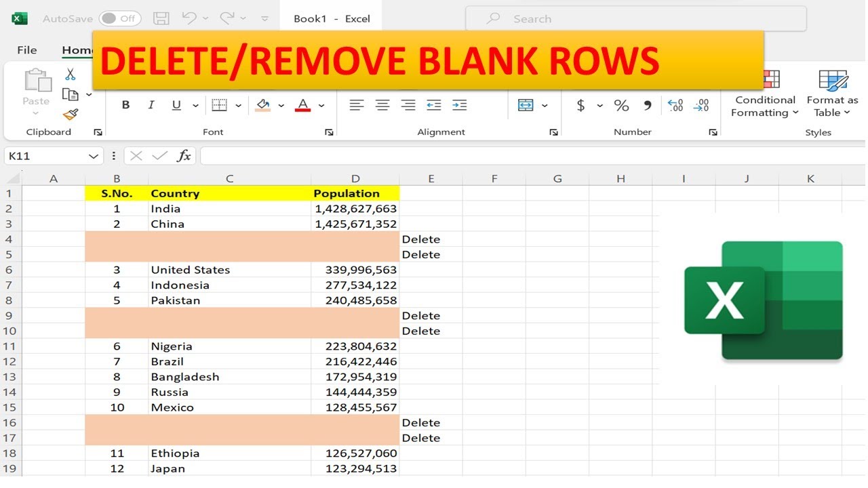Align text left
868x488 pixels.
click(357, 105)
